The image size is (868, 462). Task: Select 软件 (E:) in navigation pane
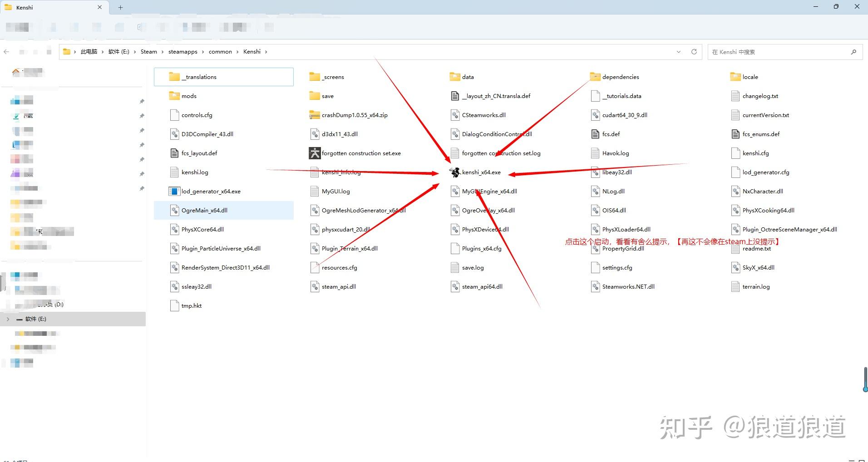(73, 319)
